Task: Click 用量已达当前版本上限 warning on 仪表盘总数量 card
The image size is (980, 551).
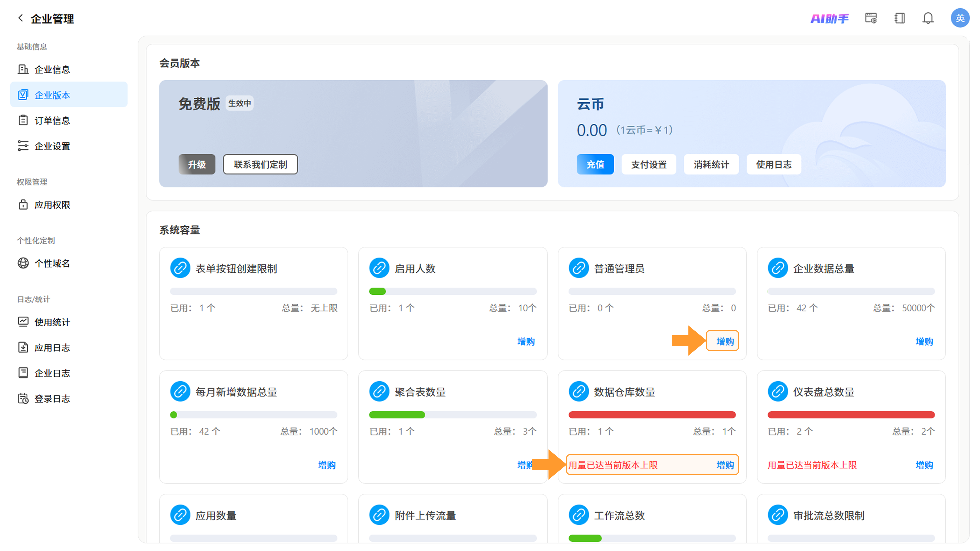Action: 812,465
